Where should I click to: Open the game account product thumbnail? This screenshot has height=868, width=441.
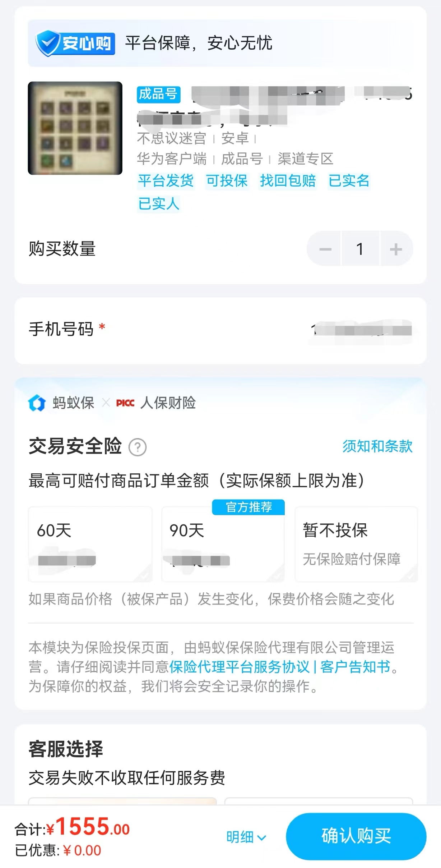coord(75,128)
